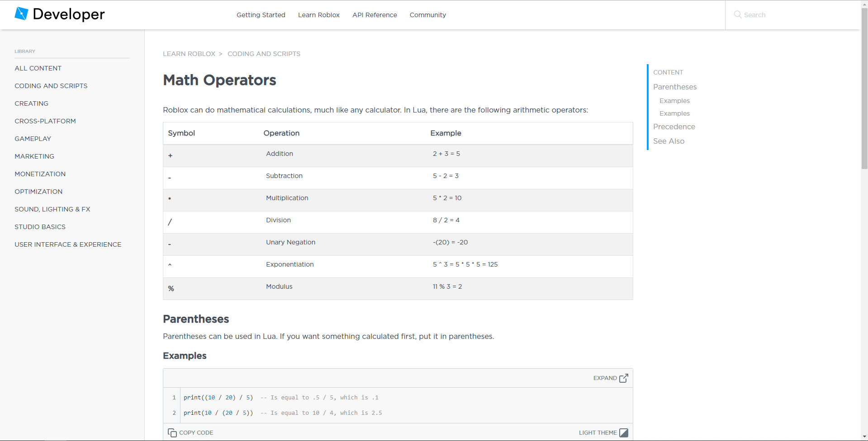Open Coding and Scripts in the library sidebar
Screen dimensions: 868x441
[x=51, y=86]
